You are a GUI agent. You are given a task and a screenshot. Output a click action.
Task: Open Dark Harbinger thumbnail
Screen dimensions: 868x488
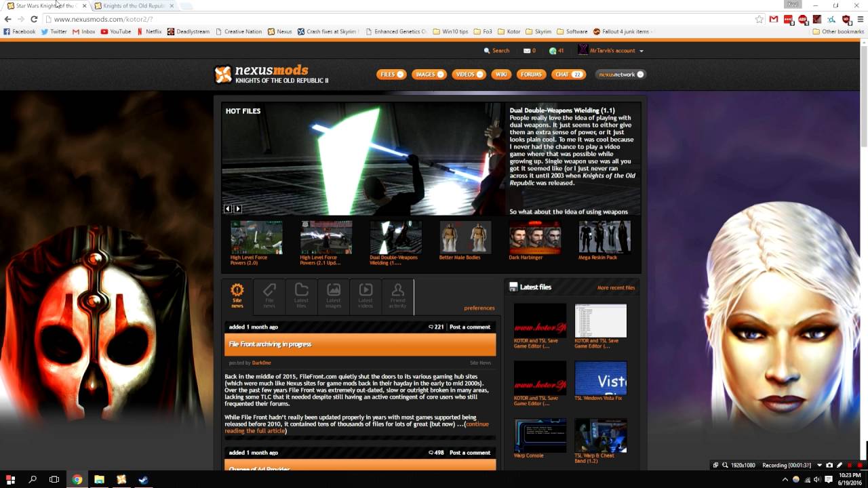[535, 237]
